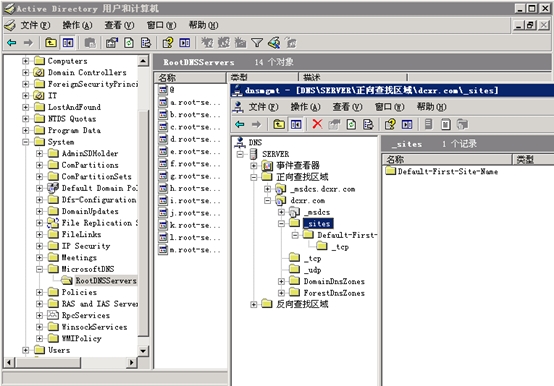Expand the Users node
This screenshot has width=554, height=386.
click(x=25, y=350)
